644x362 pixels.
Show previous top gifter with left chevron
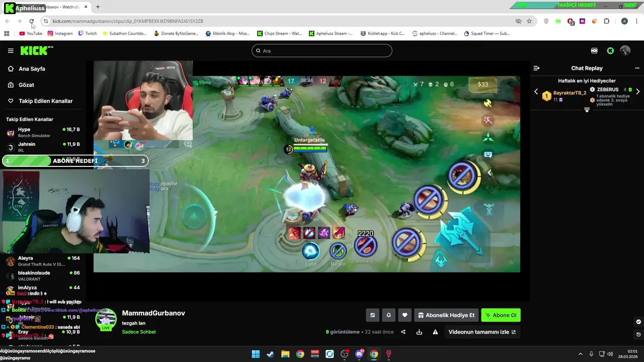click(x=536, y=92)
